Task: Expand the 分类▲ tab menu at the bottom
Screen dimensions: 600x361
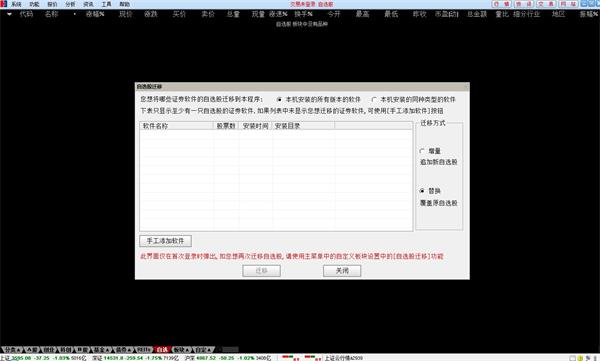Action: coord(12,350)
